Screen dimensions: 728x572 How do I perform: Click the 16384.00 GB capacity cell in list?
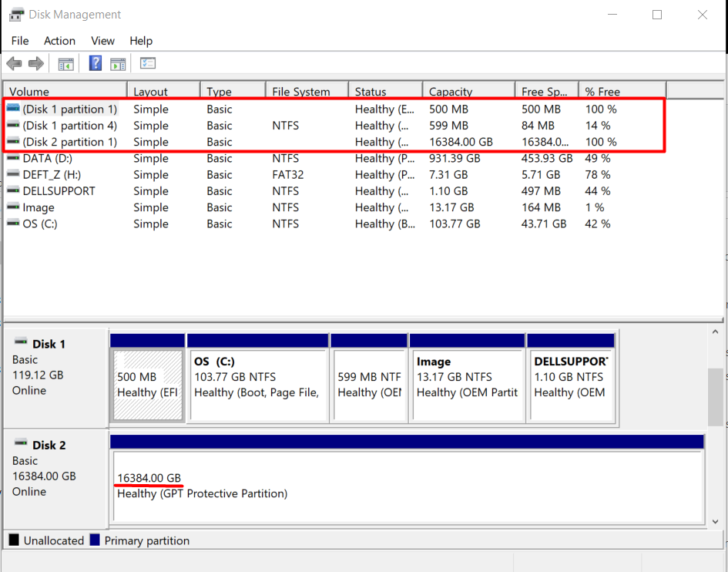pyautogui.click(x=461, y=142)
